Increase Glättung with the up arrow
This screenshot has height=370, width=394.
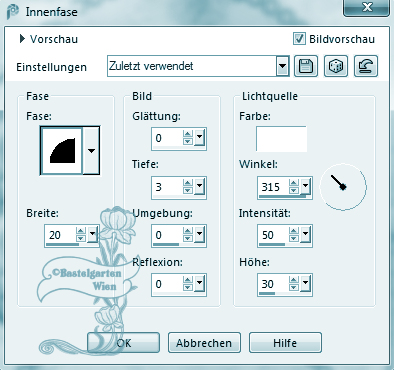click(188, 134)
